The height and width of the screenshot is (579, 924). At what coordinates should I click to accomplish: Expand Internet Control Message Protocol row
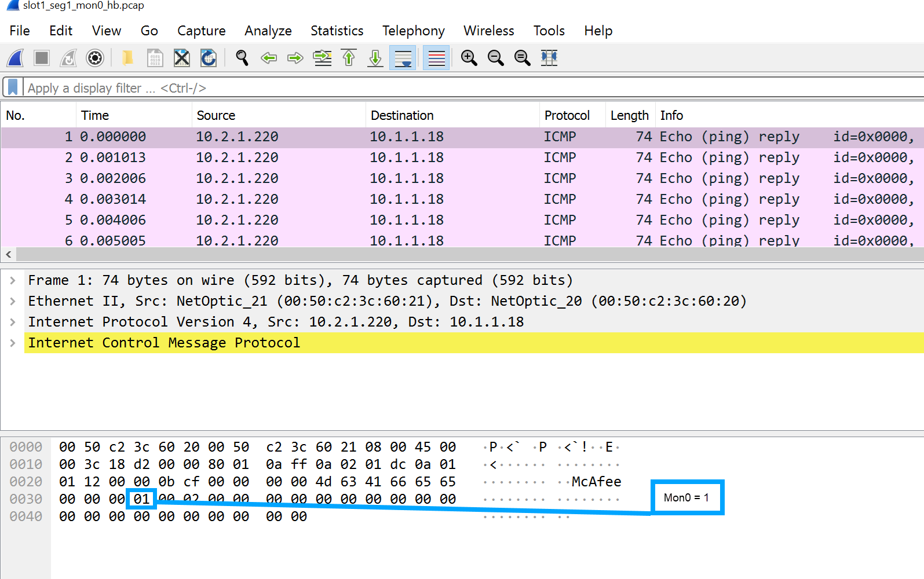[13, 343]
